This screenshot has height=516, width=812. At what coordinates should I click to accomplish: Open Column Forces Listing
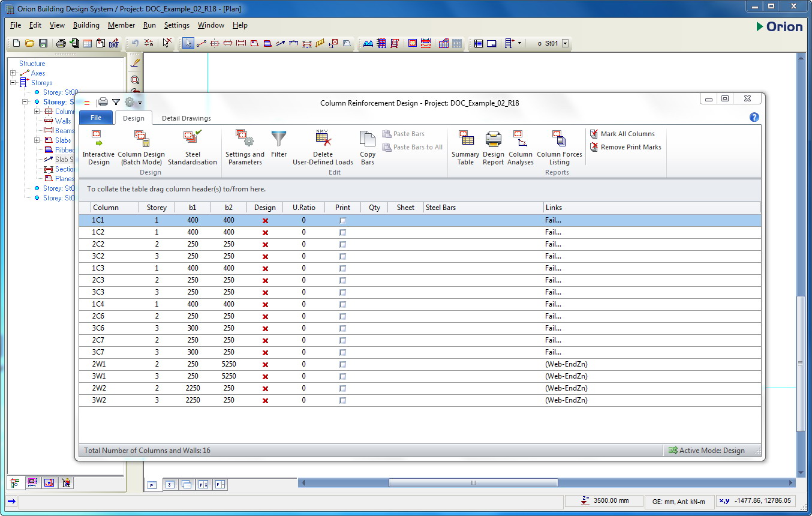560,148
